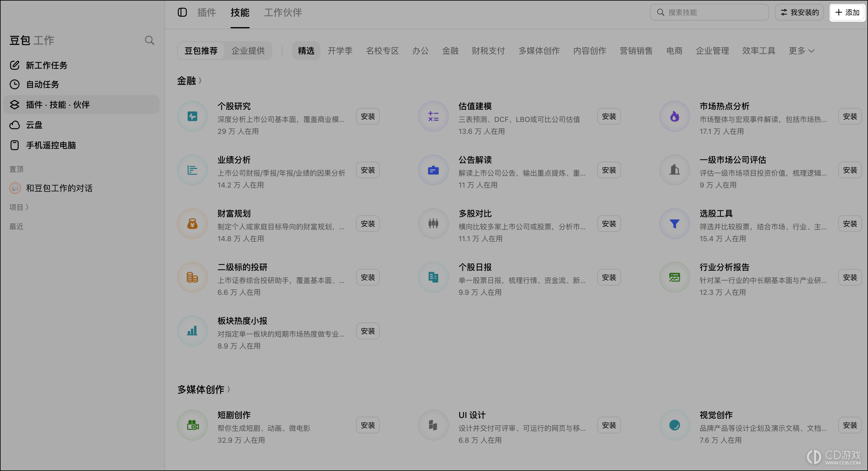Switch to the 工作伙伴 tab

283,13
